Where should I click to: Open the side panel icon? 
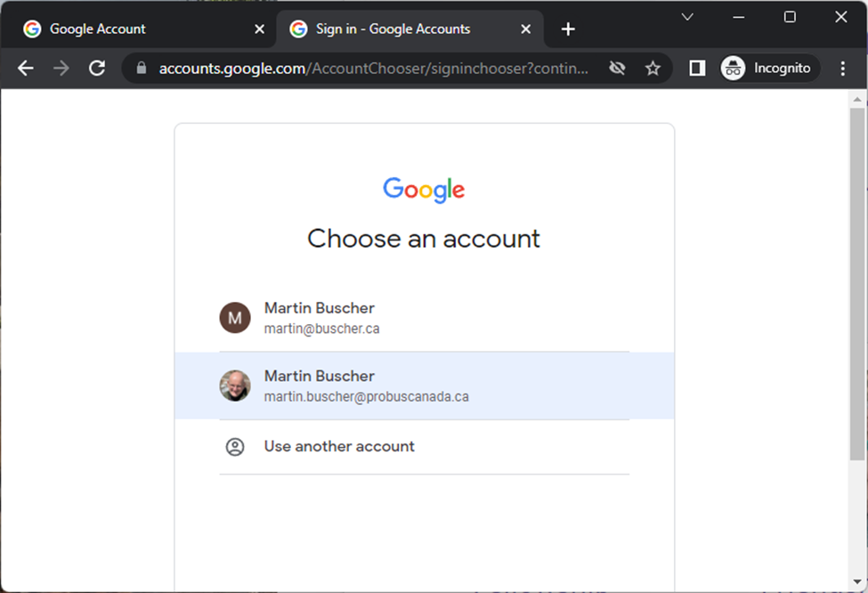pos(697,68)
